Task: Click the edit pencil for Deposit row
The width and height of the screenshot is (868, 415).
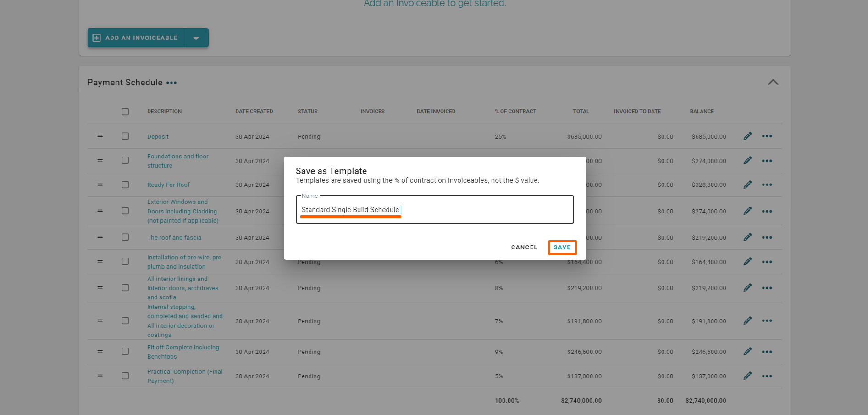Action: (x=747, y=136)
